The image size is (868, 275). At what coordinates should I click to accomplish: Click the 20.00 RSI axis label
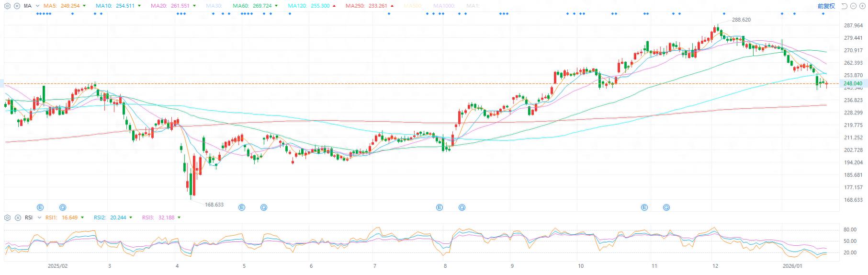pos(850,253)
